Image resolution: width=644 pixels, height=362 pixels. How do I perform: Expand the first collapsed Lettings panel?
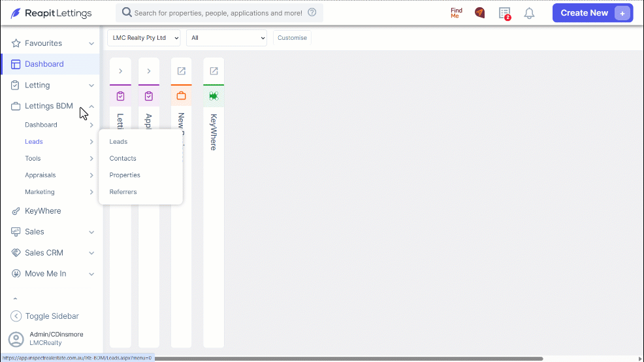click(x=120, y=71)
